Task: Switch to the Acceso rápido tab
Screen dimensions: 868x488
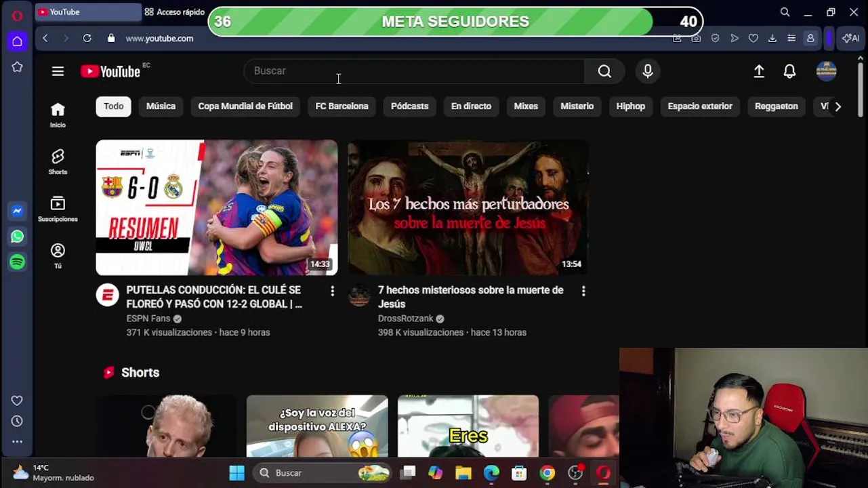Action: [x=175, y=12]
